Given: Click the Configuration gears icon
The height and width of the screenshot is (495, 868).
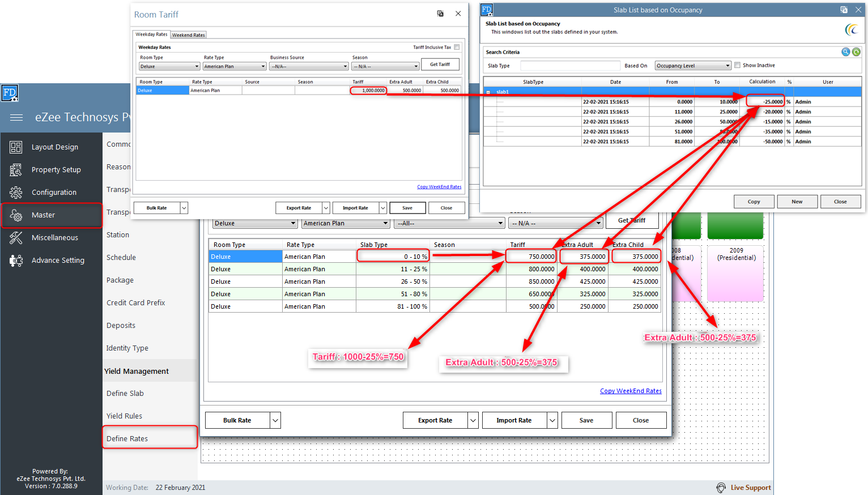Looking at the screenshot, I should pyautogui.click(x=16, y=193).
